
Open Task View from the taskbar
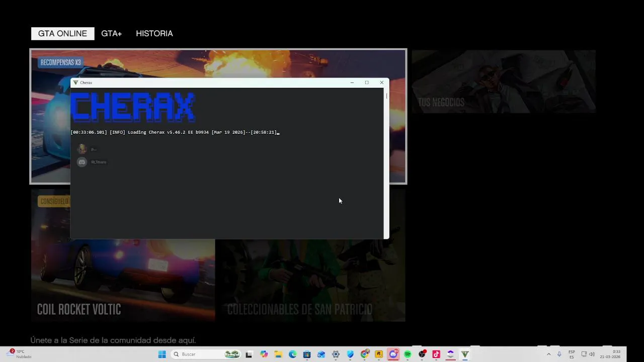pos(249,354)
